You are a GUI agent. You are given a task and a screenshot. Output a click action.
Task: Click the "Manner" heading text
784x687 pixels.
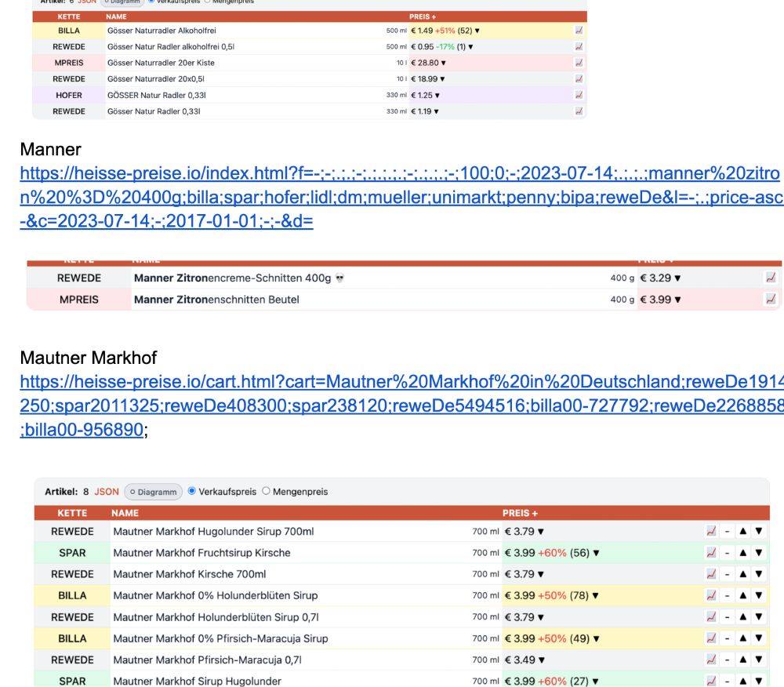click(x=50, y=150)
